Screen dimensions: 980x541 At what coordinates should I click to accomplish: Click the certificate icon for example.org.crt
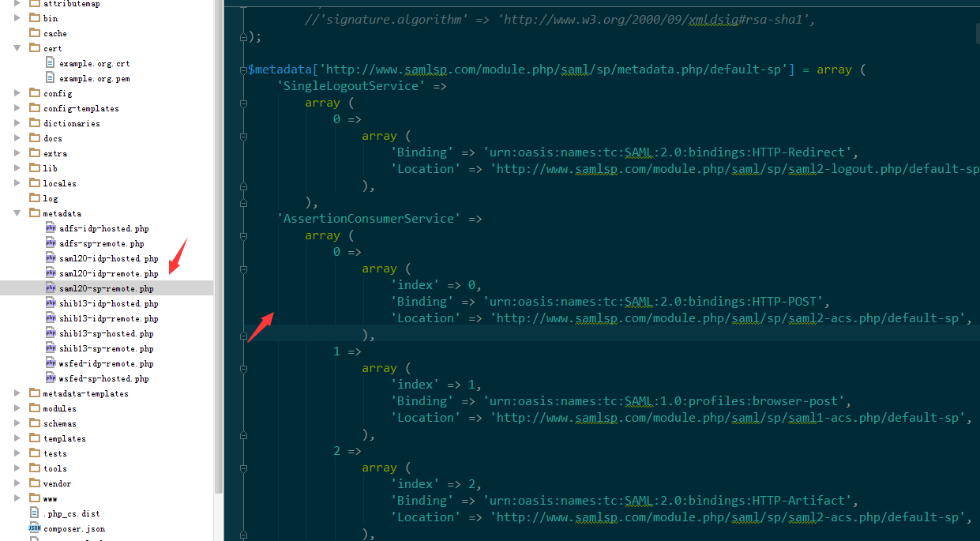49,63
